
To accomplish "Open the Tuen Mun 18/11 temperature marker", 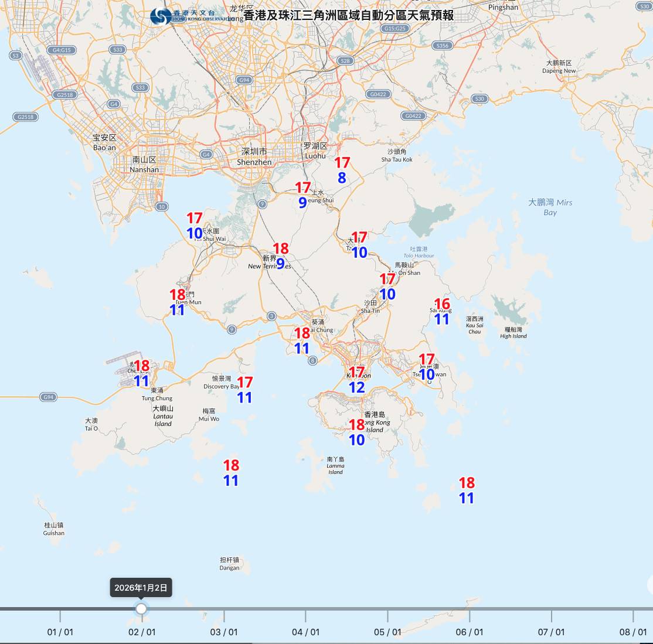I will tap(177, 302).
